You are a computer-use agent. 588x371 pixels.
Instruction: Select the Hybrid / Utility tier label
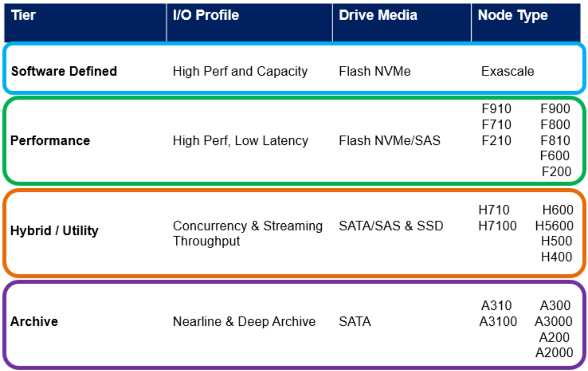[x=54, y=230]
